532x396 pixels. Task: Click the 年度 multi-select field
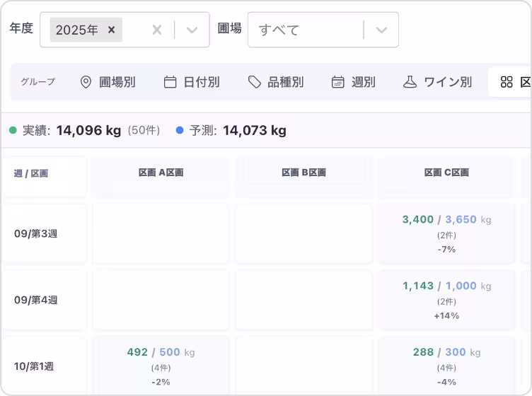(x=125, y=30)
